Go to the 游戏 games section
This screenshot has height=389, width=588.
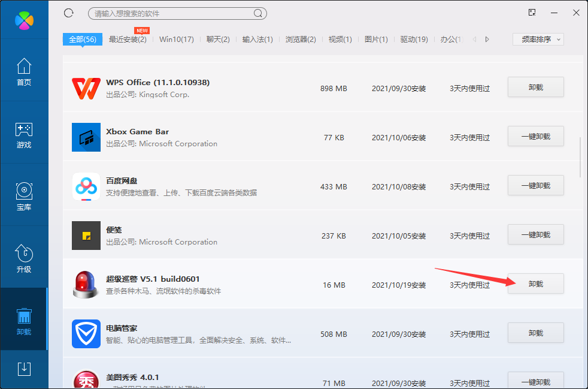pyautogui.click(x=24, y=135)
